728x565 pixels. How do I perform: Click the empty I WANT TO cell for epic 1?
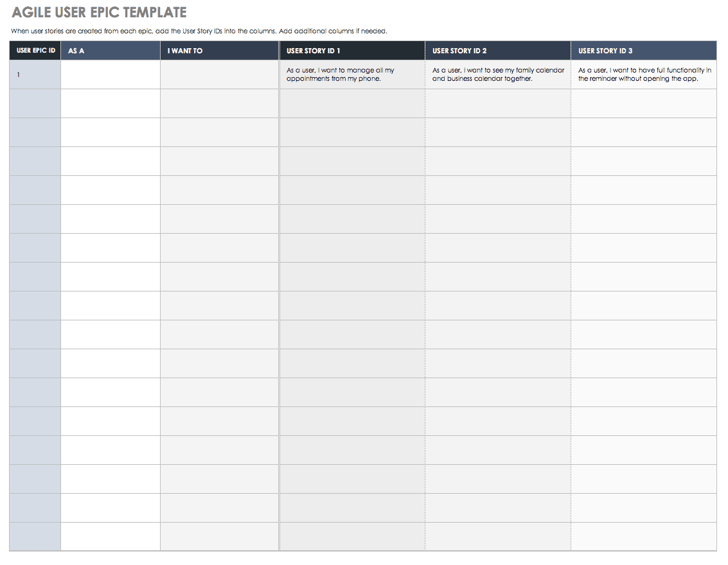(219, 74)
